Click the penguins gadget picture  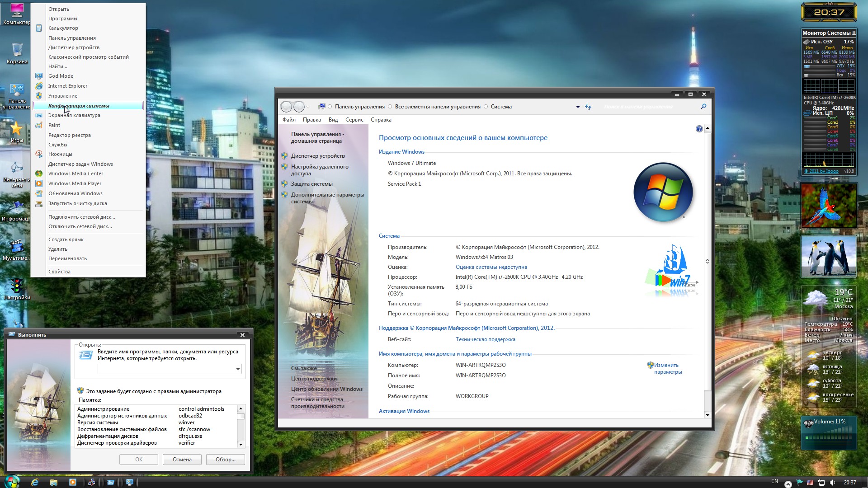829,256
